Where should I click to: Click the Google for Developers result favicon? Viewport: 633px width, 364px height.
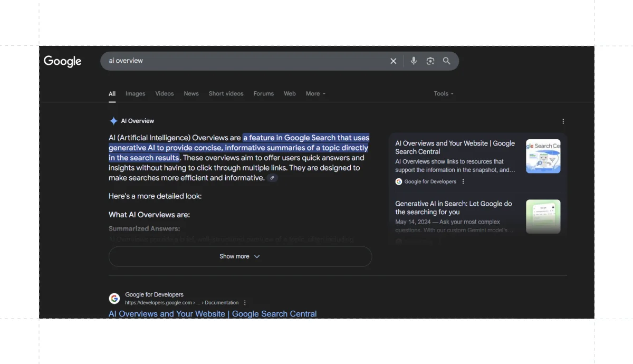click(114, 299)
